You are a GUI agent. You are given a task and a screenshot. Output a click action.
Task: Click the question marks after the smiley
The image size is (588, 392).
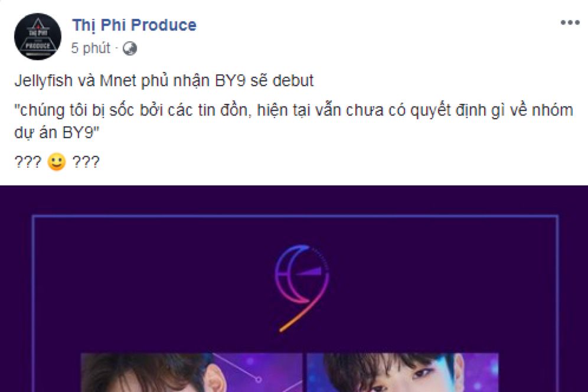coord(86,162)
